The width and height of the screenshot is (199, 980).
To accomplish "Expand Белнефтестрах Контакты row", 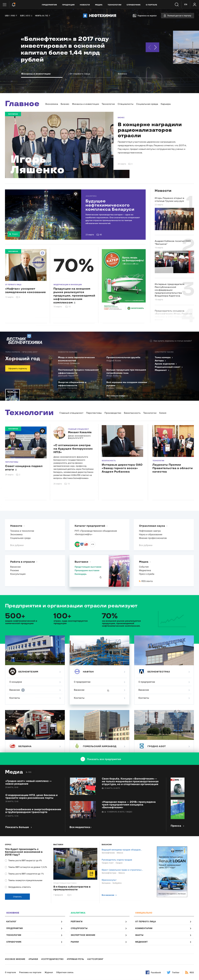I will [164, 698].
